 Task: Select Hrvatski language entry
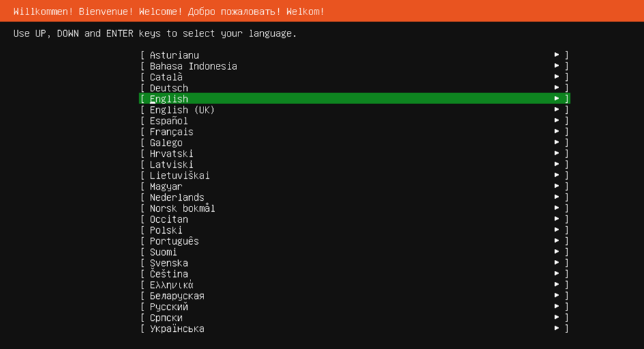(171, 154)
